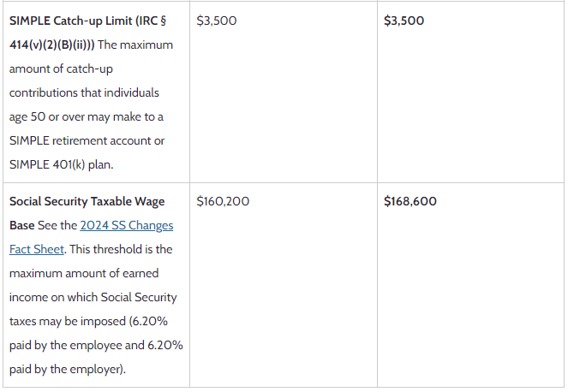Open the 2024 SS Changes Fact Sheet link
568x392 pixels.
tap(127, 225)
